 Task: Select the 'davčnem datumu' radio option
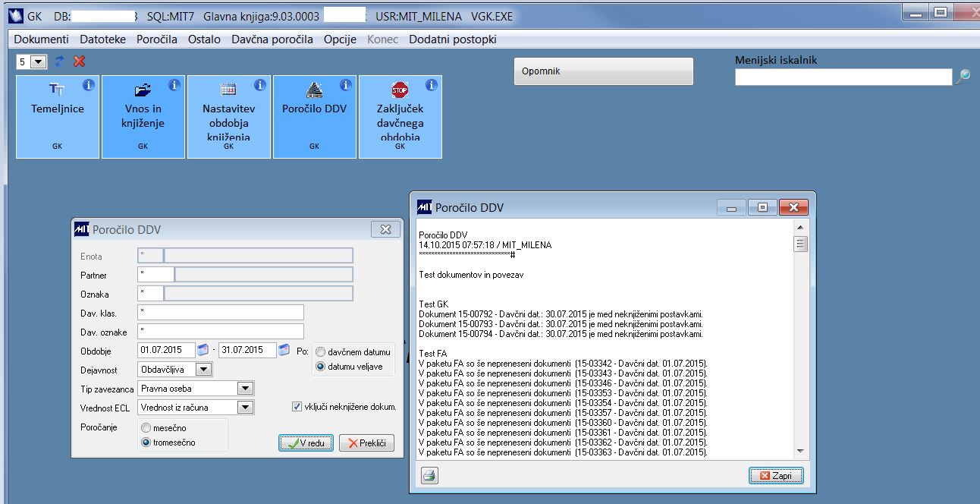tap(321, 352)
